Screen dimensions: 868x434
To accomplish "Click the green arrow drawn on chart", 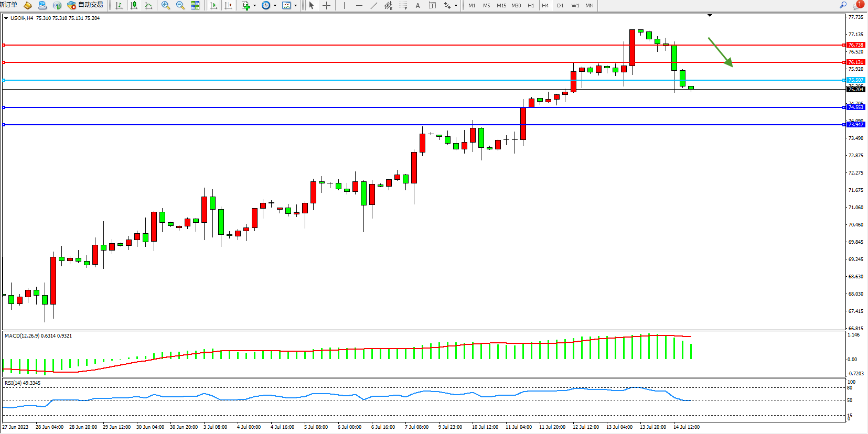I will click(x=720, y=52).
